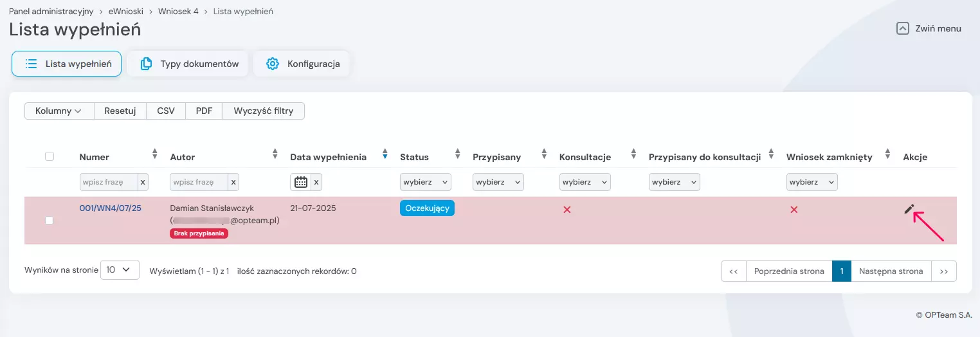980x337 pixels.
Task: Sort by Data wypełnienia column arrows
Action: pyautogui.click(x=385, y=154)
